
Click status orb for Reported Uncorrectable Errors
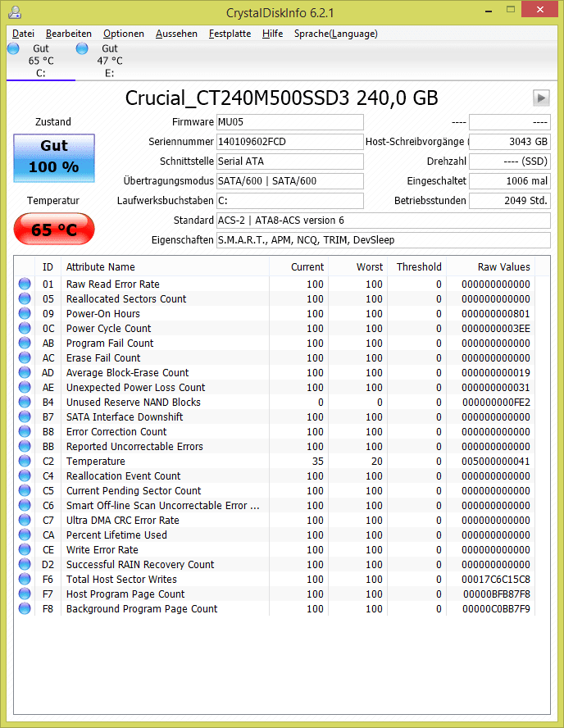(x=25, y=446)
